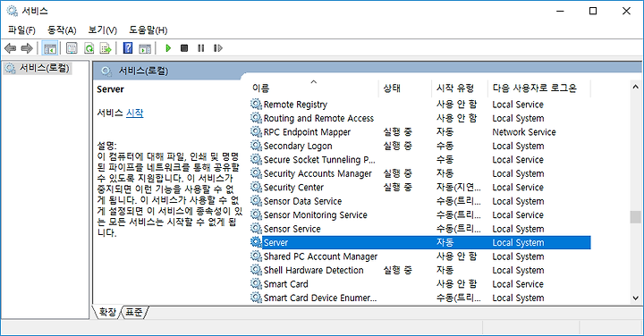644x336 pixels.
Task: Open the 파일(F) menu
Action: coord(21,30)
